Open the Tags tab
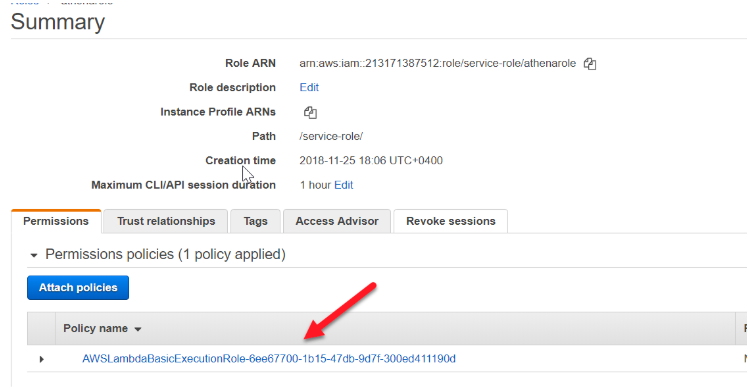This screenshot has width=748, height=388. (255, 221)
